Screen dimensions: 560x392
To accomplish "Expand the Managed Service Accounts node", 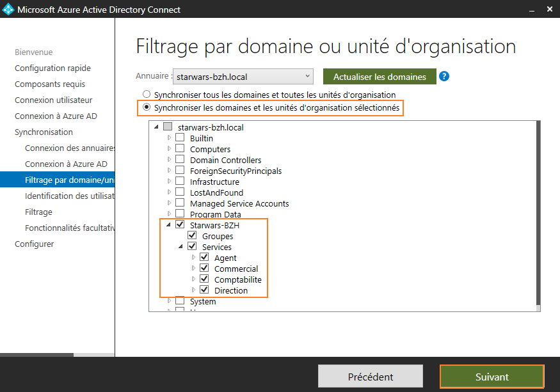I will 169,203.
